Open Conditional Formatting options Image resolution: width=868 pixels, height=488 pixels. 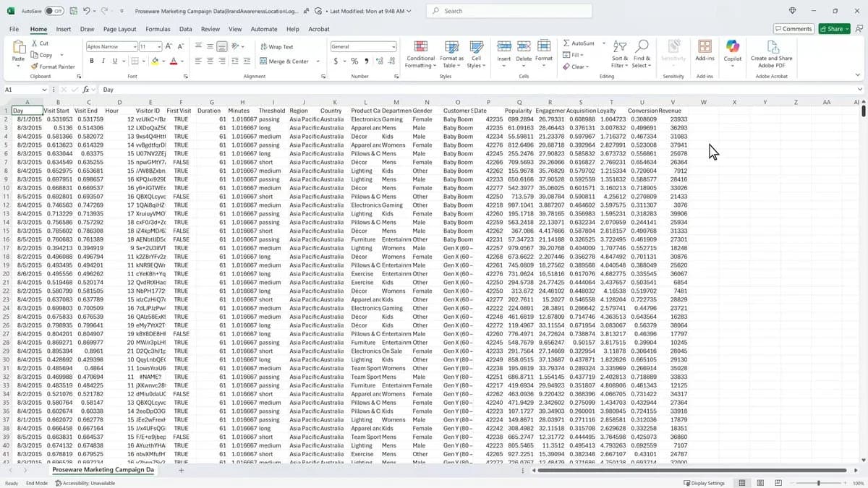pyautogui.click(x=420, y=54)
